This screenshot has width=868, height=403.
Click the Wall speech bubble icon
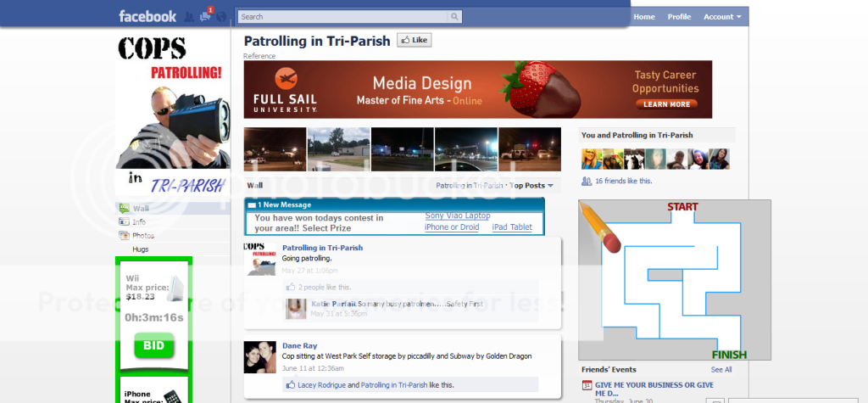pyautogui.click(x=125, y=209)
